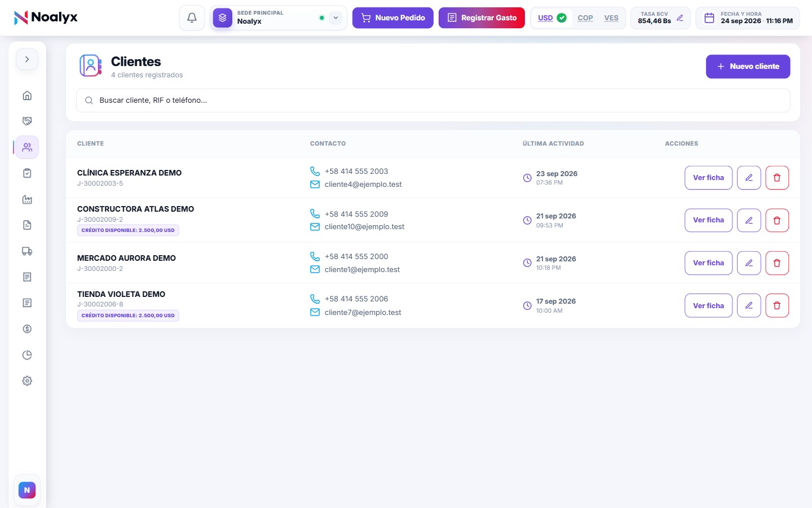812x508 pixels.
Task: Open the handshake icon in the sidebar
Action: pyautogui.click(x=27, y=121)
